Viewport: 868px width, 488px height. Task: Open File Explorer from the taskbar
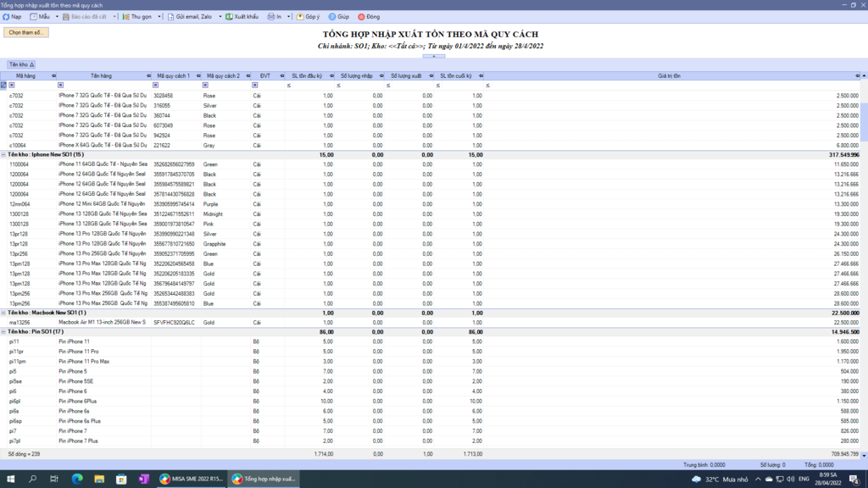point(99,480)
